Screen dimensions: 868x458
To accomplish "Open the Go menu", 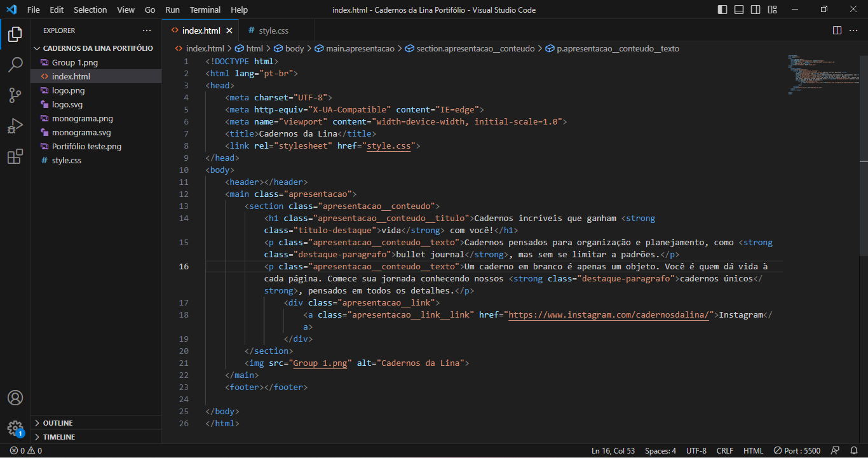I will [150, 10].
